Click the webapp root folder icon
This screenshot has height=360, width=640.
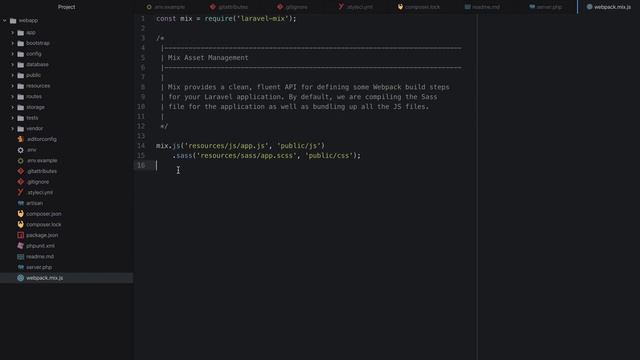[13, 20]
